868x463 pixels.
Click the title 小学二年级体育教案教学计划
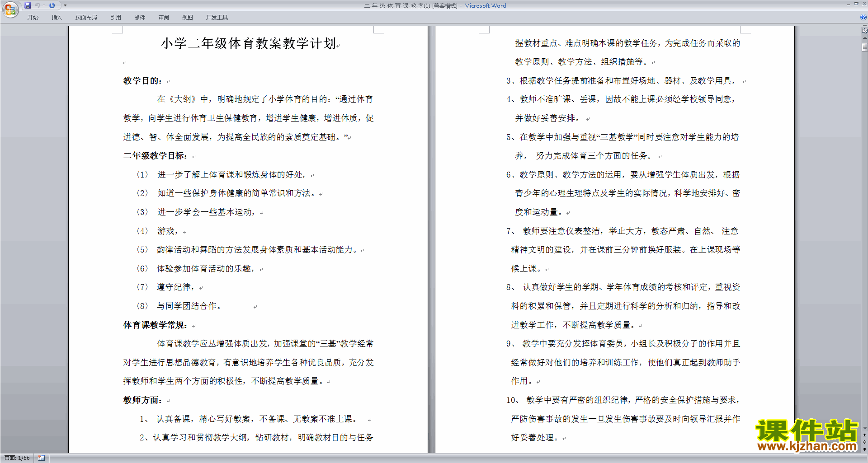pyautogui.click(x=249, y=43)
